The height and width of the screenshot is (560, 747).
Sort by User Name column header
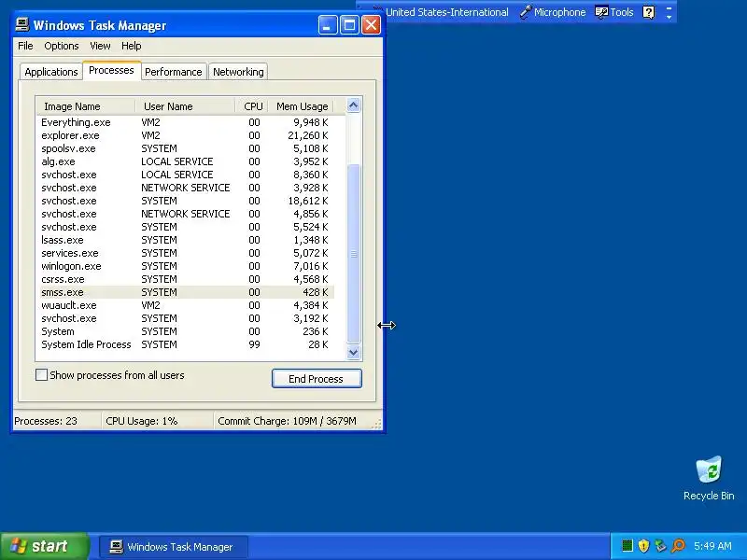(185, 106)
